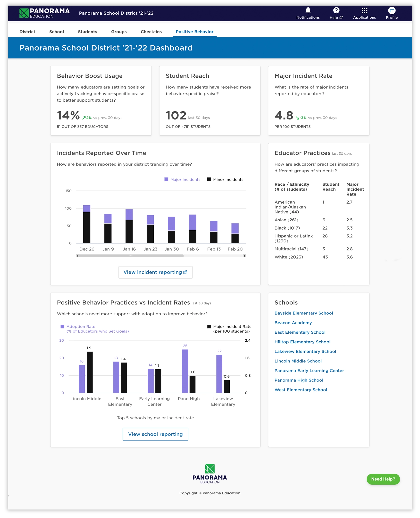Click the Panorama Education logo in header

click(44, 13)
